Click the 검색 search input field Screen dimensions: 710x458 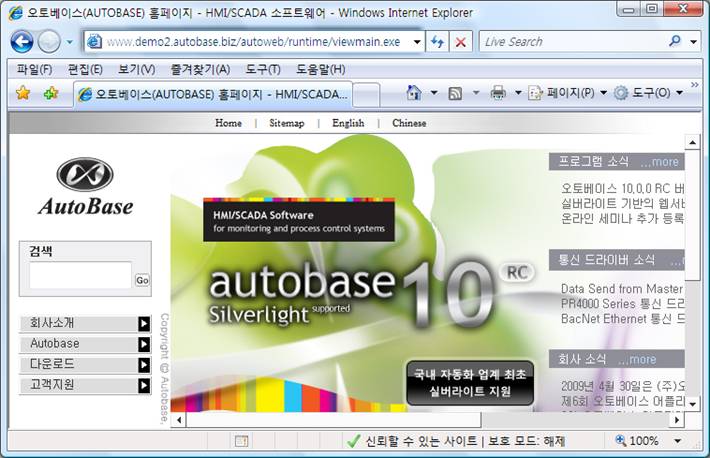pyautogui.click(x=80, y=275)
